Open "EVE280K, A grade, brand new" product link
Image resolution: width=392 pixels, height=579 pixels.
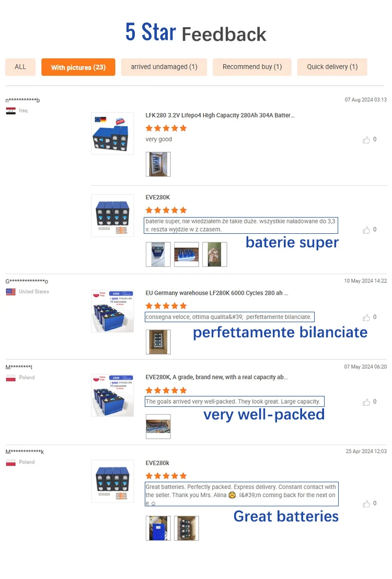coord(216,377)
